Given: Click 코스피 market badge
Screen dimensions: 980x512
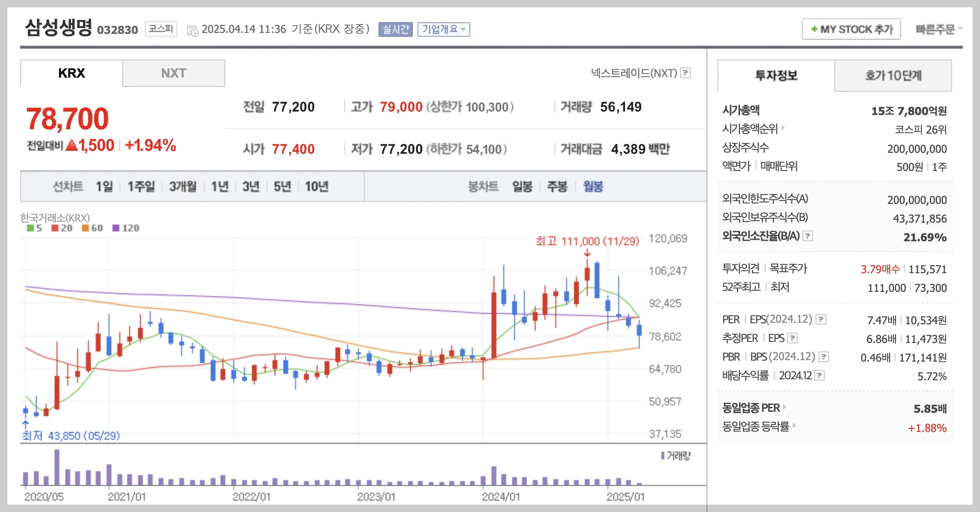Looking at the screenshot, I should point(161,29).
